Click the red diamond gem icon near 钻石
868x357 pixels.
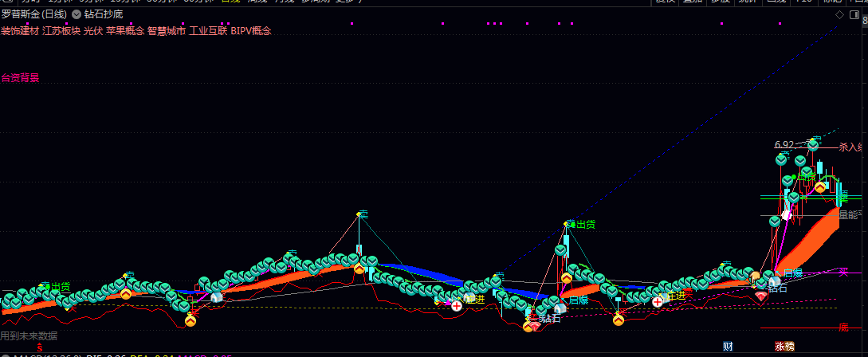click(x=761, y=296)
